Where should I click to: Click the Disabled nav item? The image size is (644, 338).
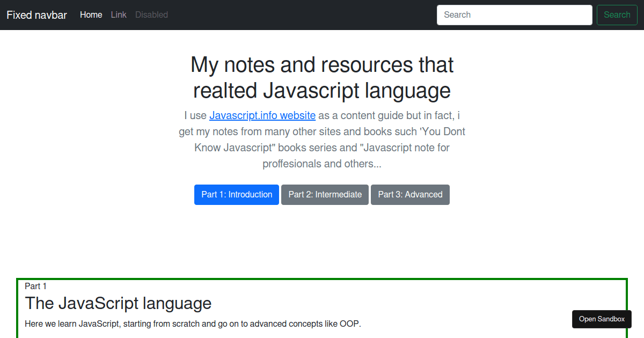coord(151,15)
